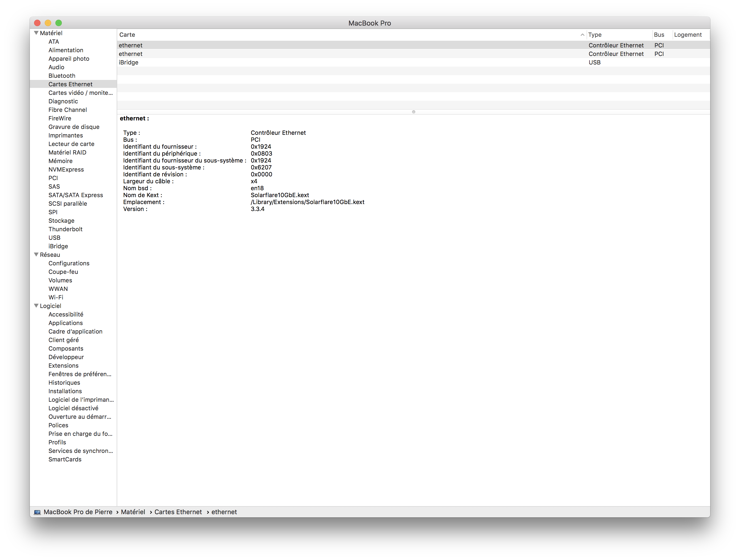Open the Alimentation hardware item
The image size is (740, 560).
point(66,50)
